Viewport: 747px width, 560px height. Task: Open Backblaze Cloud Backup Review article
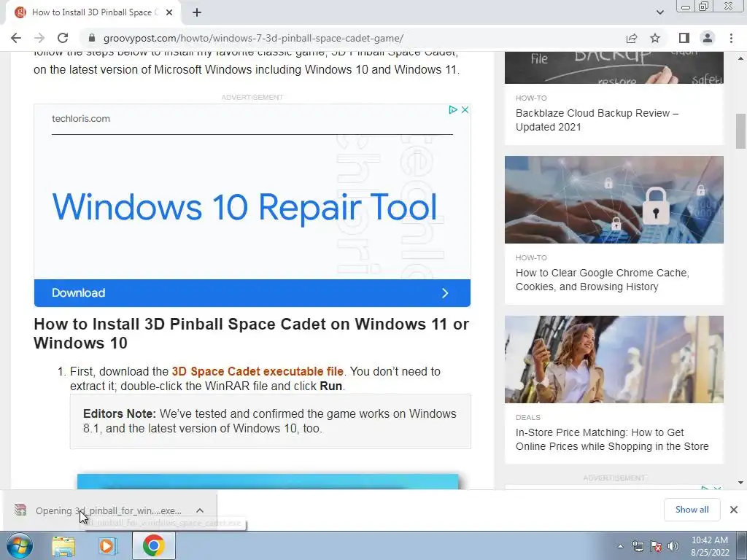[x=597, y=120]
